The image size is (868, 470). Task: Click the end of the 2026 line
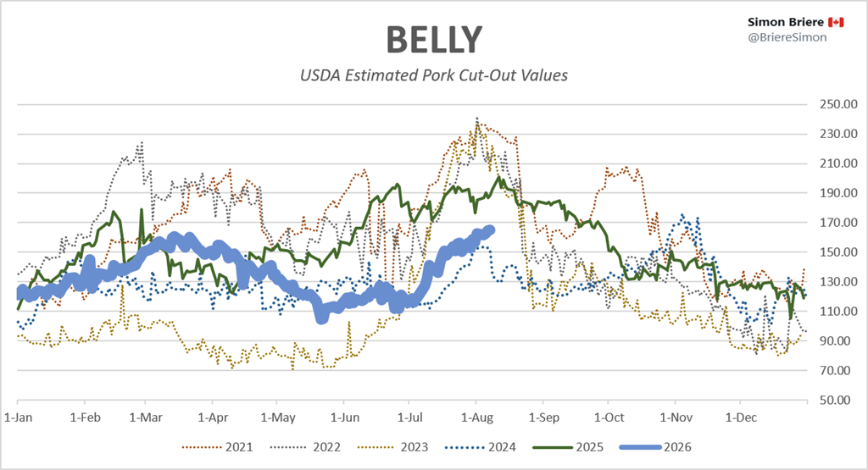tap(490, 229)
